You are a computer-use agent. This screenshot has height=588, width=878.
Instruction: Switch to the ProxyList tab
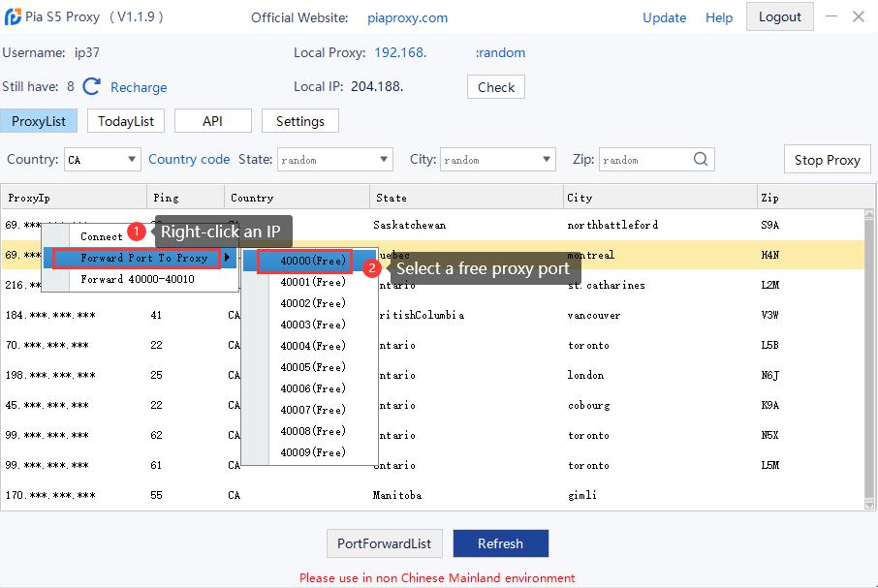[x=39, y=121]
